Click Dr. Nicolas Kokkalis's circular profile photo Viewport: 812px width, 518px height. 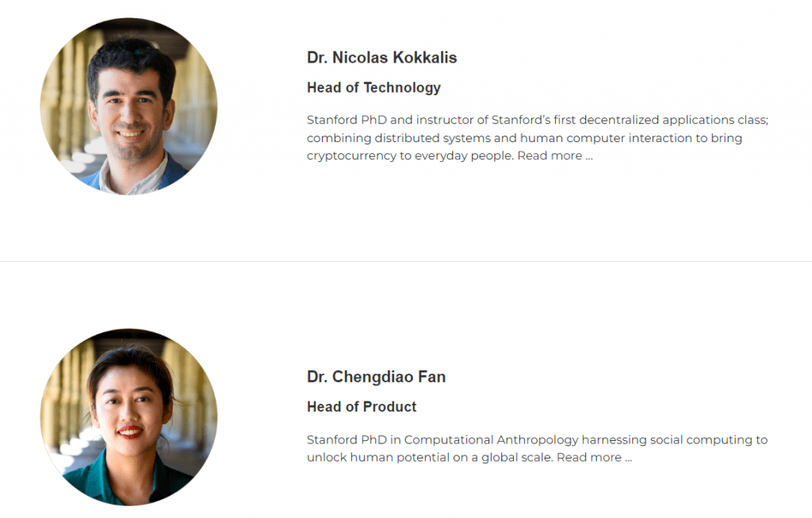pos(129,106)
